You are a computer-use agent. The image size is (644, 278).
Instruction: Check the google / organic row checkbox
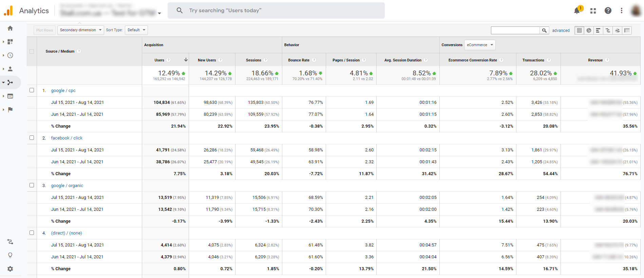(x=32, y=185)
